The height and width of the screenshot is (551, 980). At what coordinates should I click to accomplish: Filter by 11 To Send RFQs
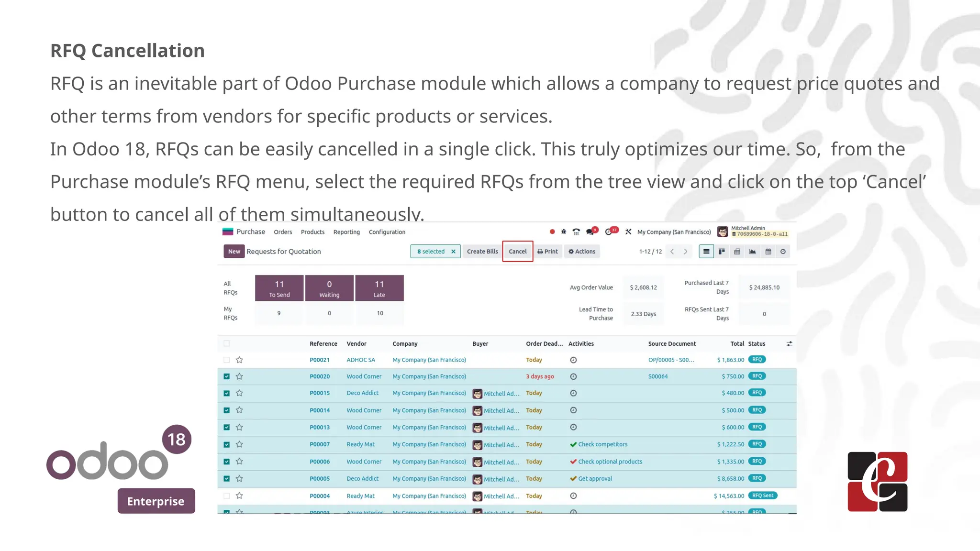pyautogui.click(x=279, y=288)
